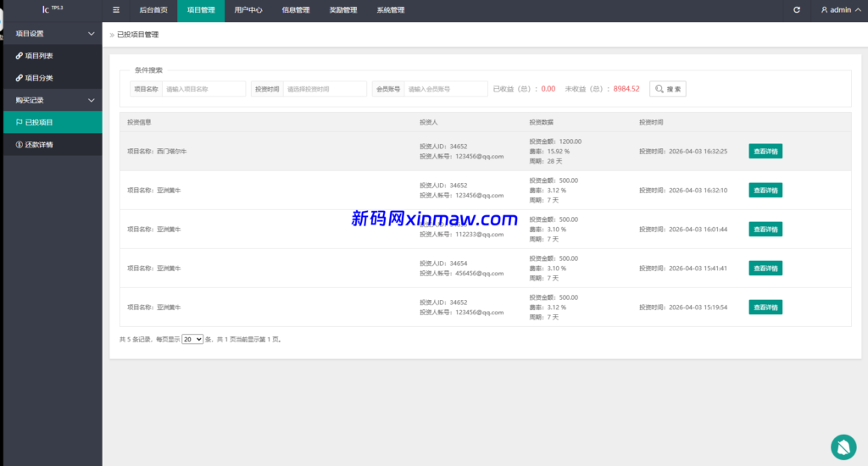Click the 15.92 % rate value

(559, 151)
